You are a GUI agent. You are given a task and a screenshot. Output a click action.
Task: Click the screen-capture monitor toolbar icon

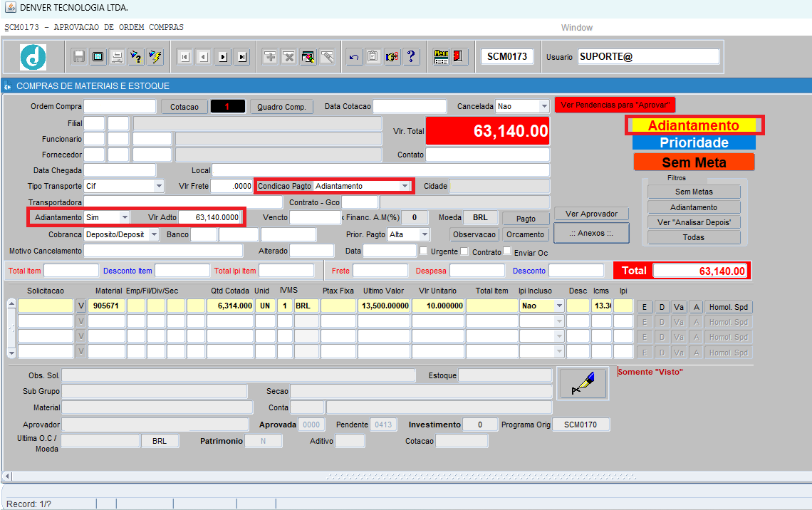point(98,56)
